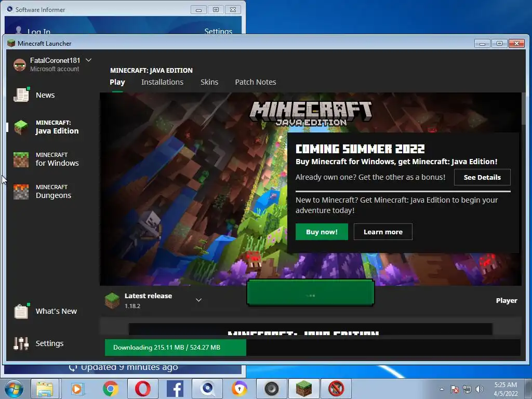
Task: Open Minecraft Dungeons sidebar icon
Action: coord(21,191)
